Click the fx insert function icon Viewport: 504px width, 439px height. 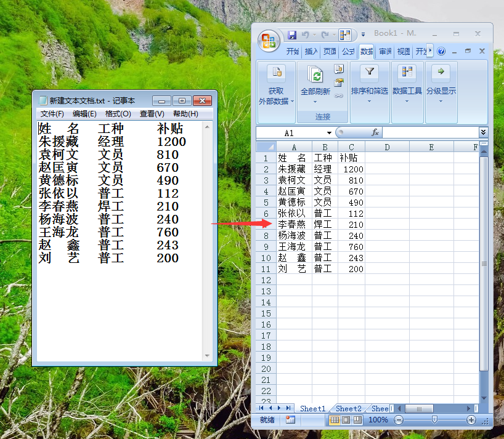coord(375,132)
